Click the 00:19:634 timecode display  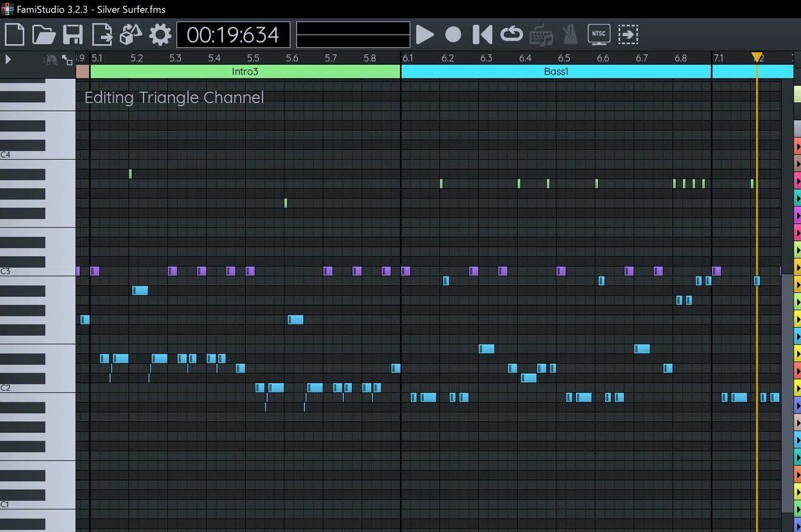pos(233,35)
